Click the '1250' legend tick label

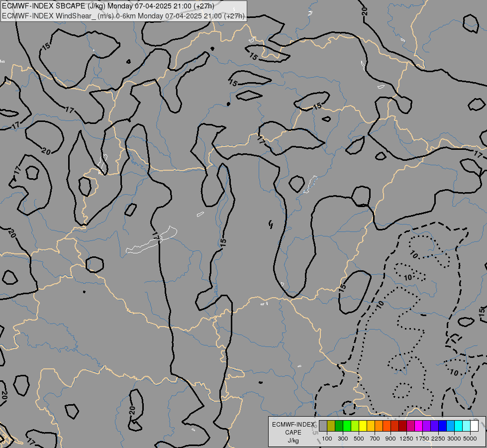coord(406,439)
